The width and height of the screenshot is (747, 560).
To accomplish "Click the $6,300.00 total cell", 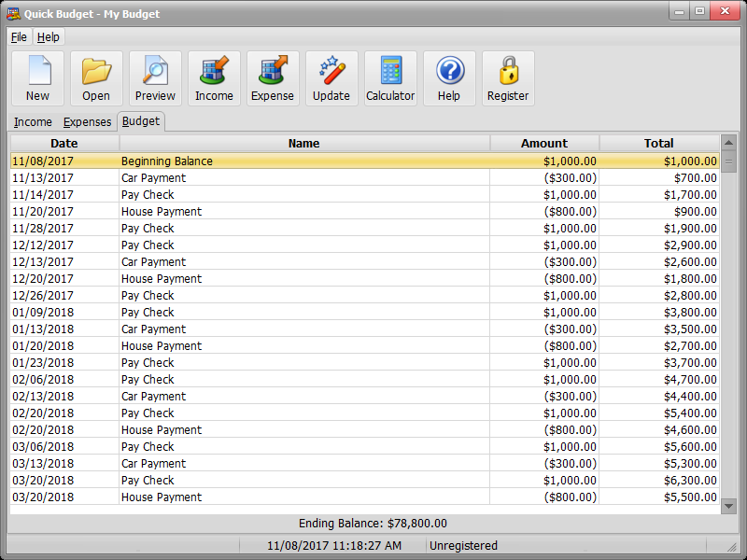I will [659, 481].
